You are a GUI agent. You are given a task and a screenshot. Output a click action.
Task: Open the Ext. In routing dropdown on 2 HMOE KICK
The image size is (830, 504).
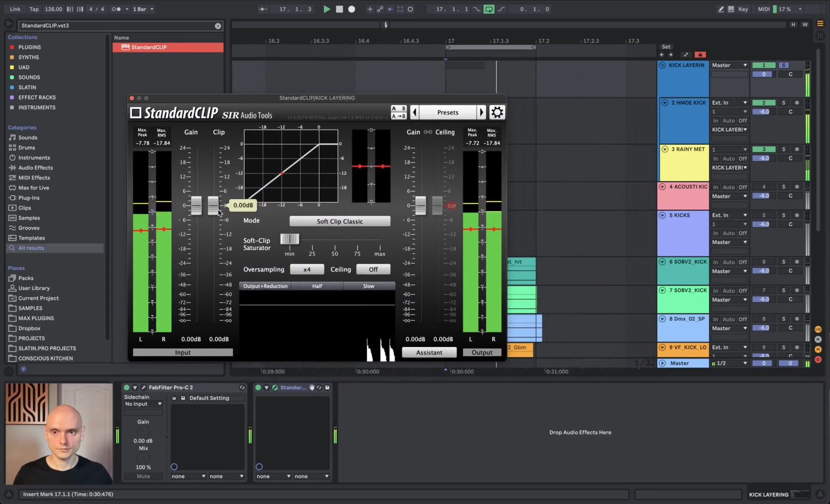(729, 102)
